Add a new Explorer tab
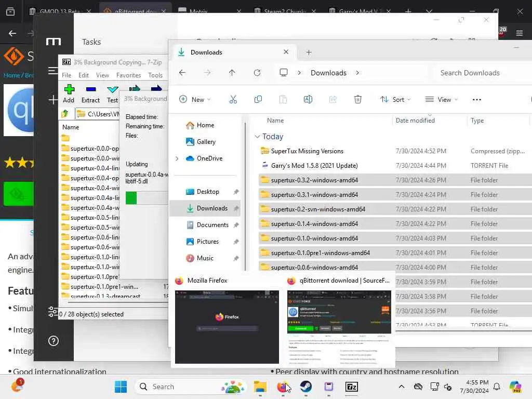 click(309, 52)
